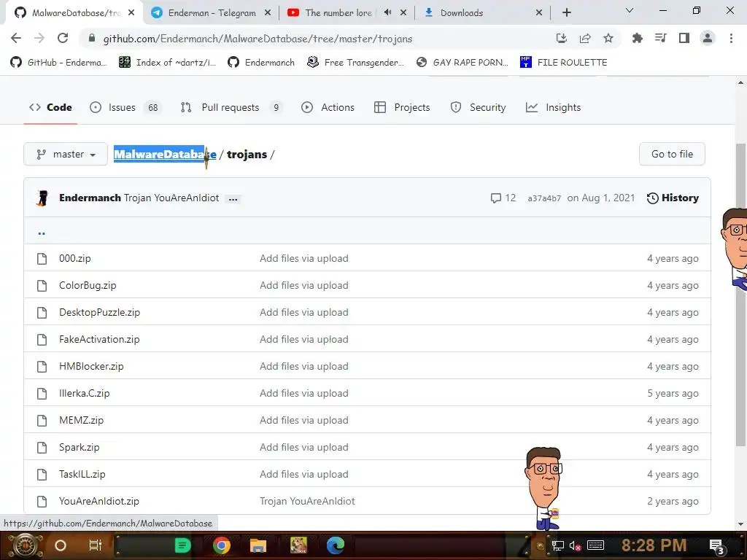
Task: Open the Security tab
Action: point(478,107)
